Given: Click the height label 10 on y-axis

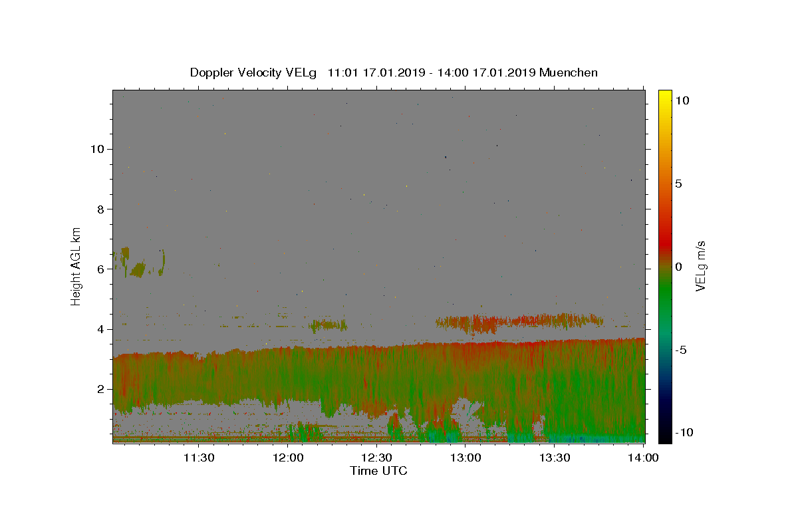Looking at the screenshot, I should (x=96, y=149).
